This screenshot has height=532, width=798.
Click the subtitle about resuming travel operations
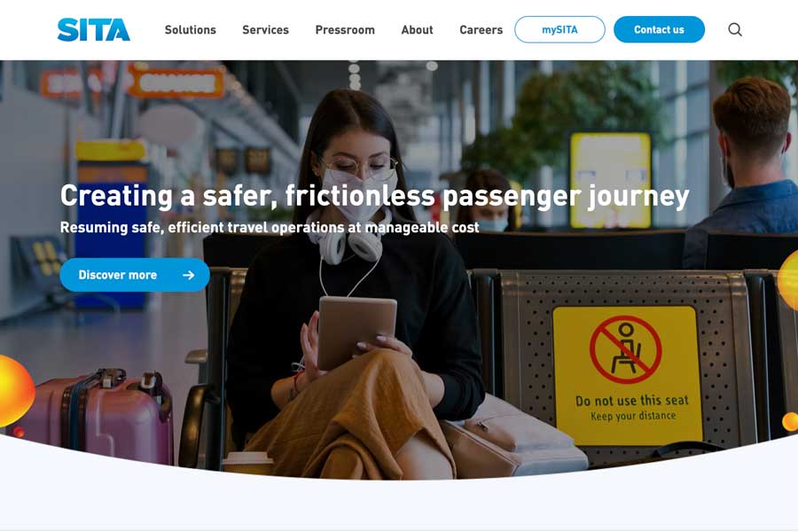pyautogui.click(x=270, y=227)
